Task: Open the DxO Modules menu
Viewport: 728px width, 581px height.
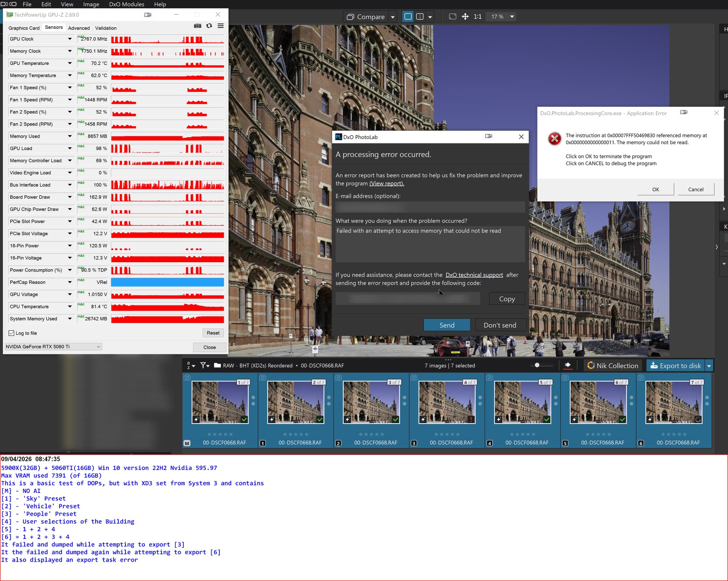Action: (x=127, y=4)
